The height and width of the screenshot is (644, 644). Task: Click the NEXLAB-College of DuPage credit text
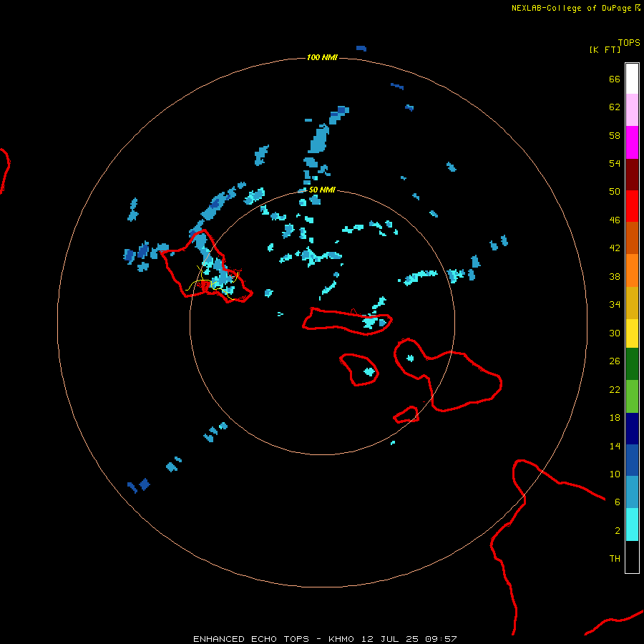click(x=575, y=8)
